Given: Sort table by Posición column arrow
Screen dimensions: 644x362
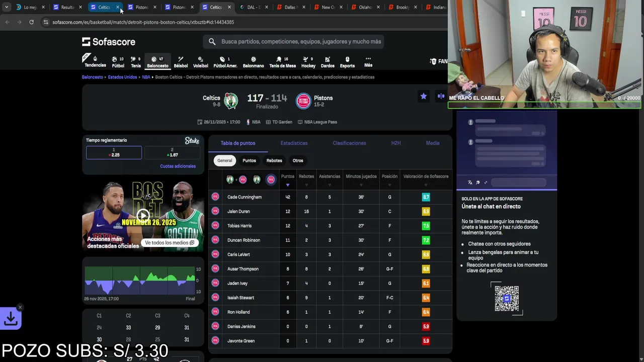Looking at the screenshot, I should tap(389, 185).
